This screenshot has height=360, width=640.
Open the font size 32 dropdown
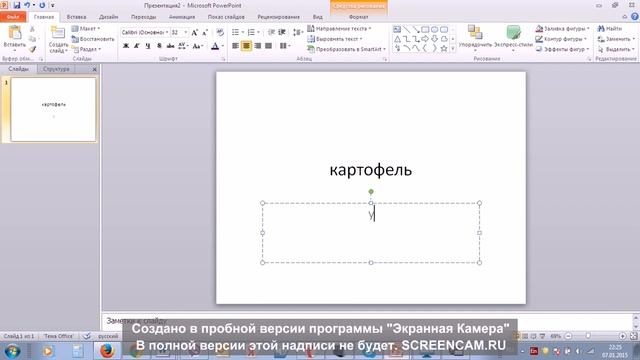coord(186,32)
